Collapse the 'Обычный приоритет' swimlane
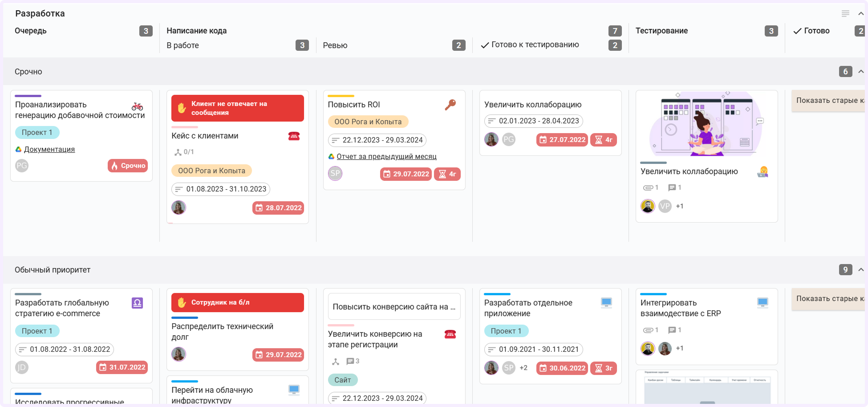 click(x=861, y=269)
